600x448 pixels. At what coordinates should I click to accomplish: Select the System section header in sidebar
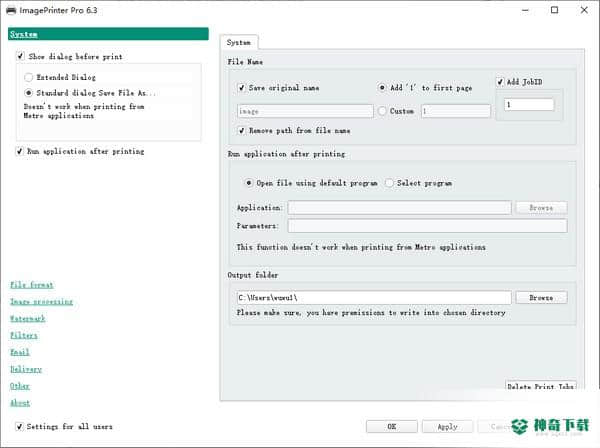tap(108, 34)
